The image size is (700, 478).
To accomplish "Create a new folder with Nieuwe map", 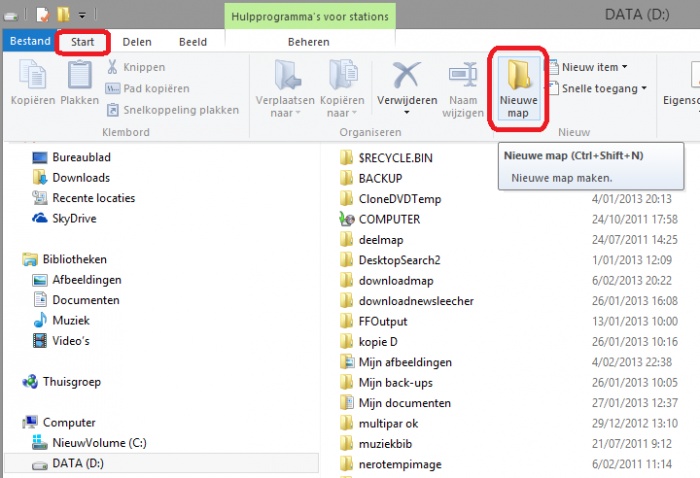I will [x=518, y=88].
